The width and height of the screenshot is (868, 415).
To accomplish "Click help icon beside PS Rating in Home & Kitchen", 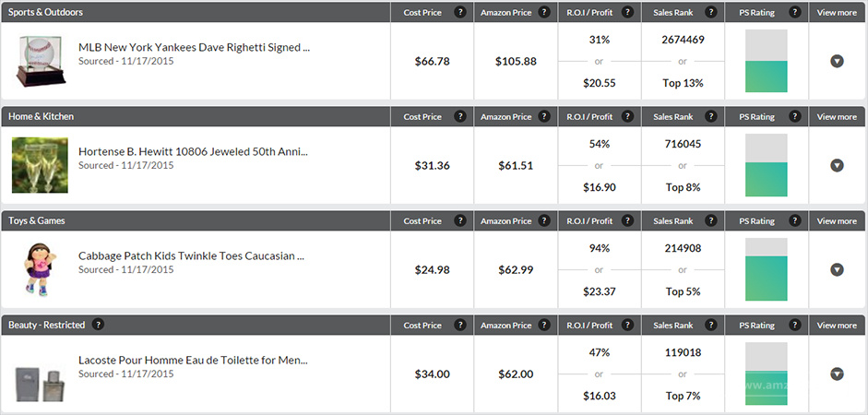I will click(793, 117).
